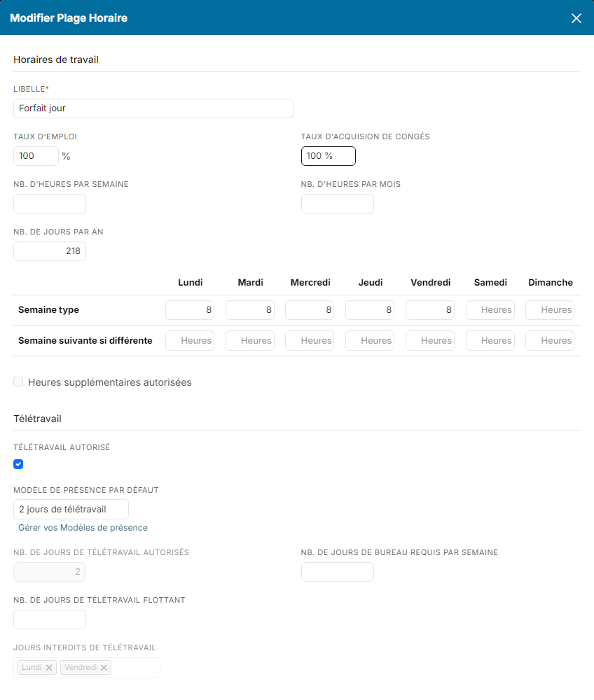Edit Semaine type Mardi hours
Viewport: 594px width, 700px height.
click(249, 310)
